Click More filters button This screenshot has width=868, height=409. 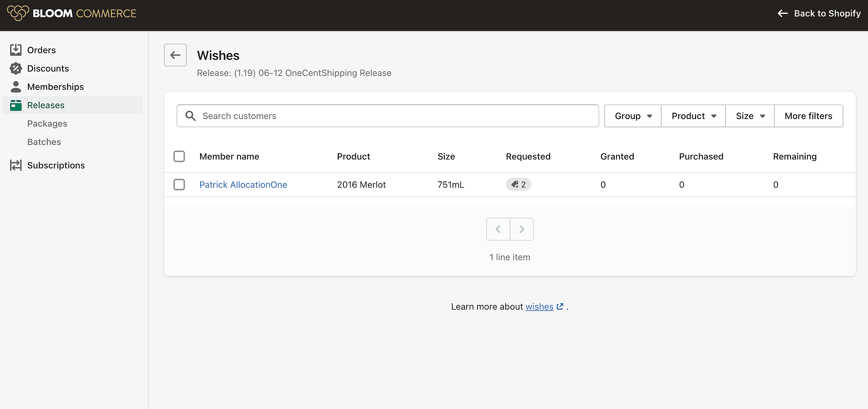pyautogui.click(x=808, y=116)
